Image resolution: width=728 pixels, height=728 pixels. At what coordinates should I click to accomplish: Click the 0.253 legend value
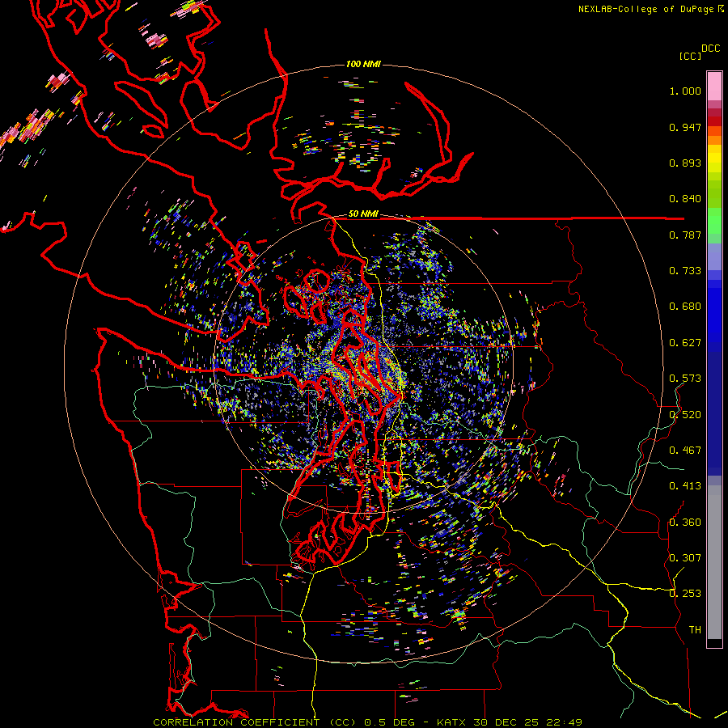click(685, 594)
